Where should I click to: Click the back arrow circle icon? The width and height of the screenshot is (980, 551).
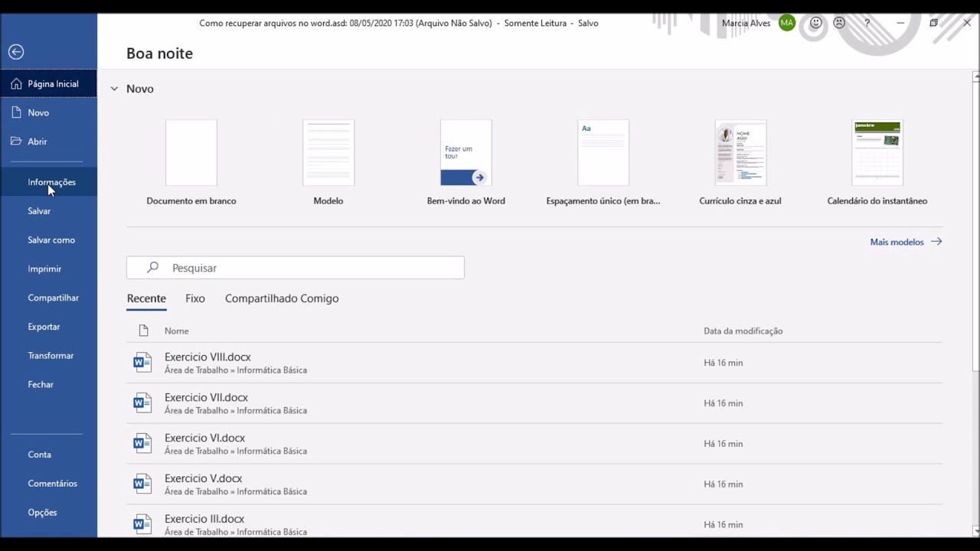click(x=16, y=52)
